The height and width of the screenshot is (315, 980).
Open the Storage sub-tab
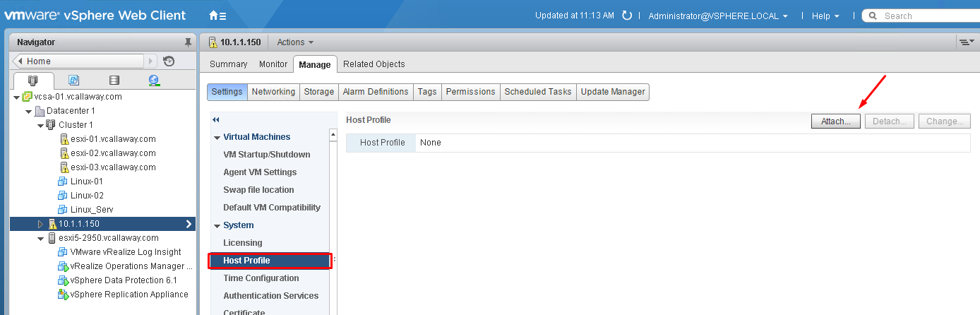(319, 92)
